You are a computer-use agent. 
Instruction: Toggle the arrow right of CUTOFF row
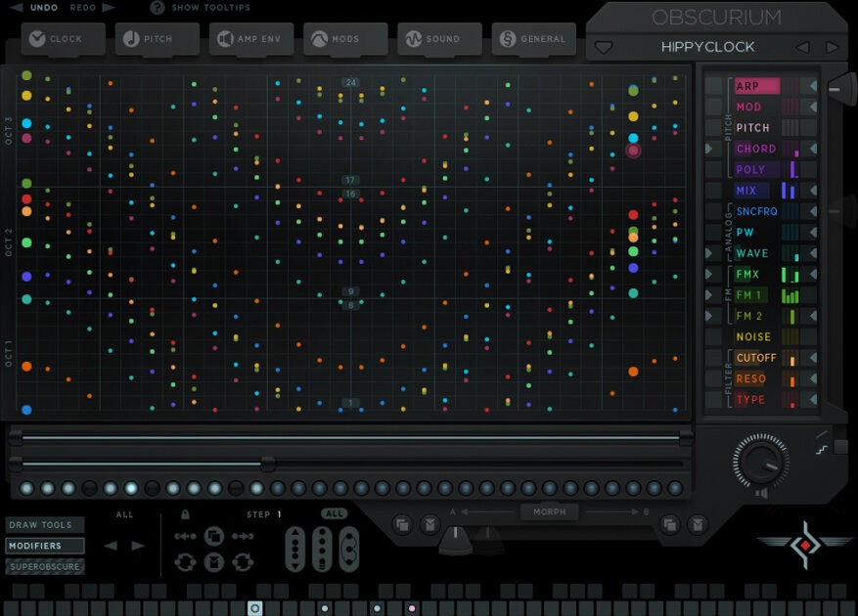coord(813,358)
